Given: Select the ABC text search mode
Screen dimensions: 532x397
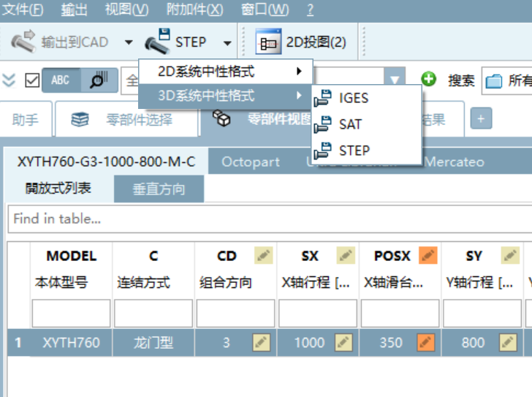Looking at the screenshot, I should coord(61,80).
